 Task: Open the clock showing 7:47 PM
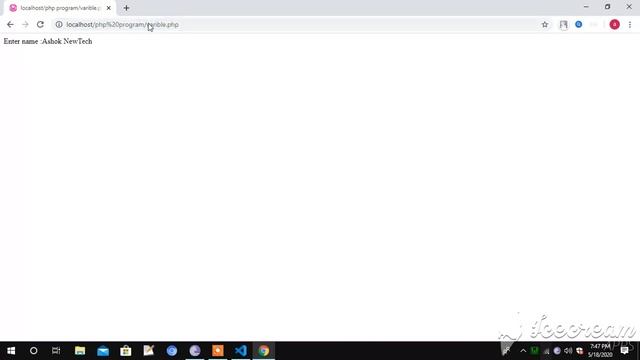(x=600, y=351)
